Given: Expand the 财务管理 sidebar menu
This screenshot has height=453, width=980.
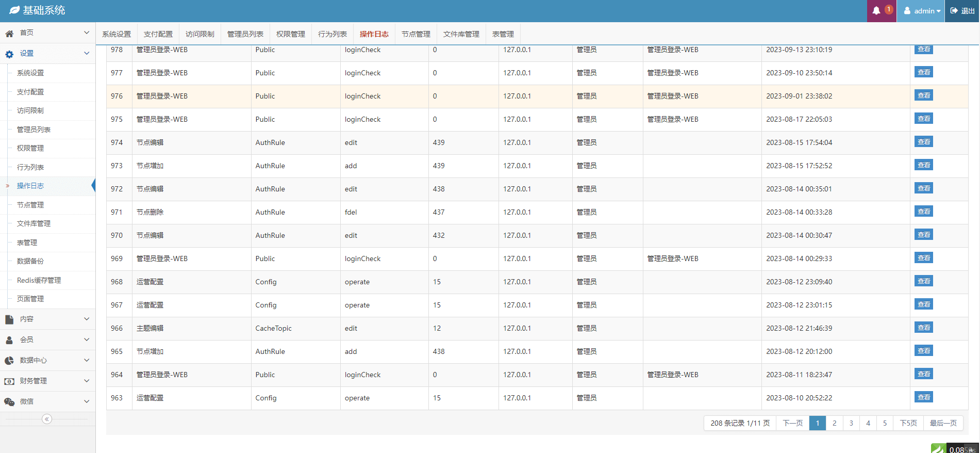Looking at the screenshot, I should [x=86, y=381].
